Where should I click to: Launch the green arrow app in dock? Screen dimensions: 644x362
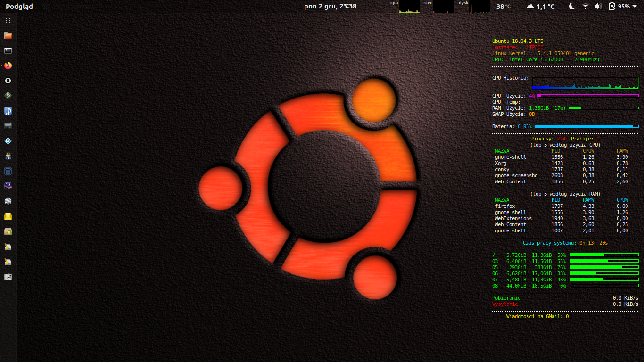(x=8, y=96)
